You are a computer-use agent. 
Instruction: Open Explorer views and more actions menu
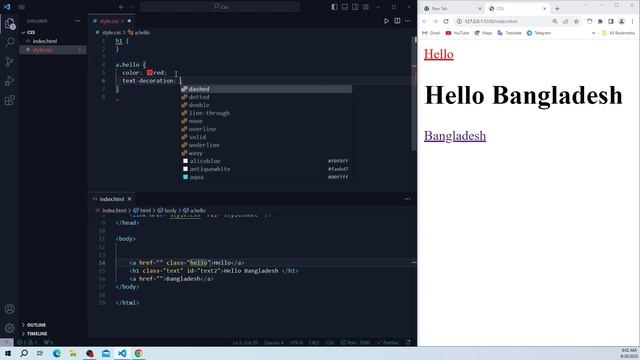pyautogui.click(x=78, y=21)
